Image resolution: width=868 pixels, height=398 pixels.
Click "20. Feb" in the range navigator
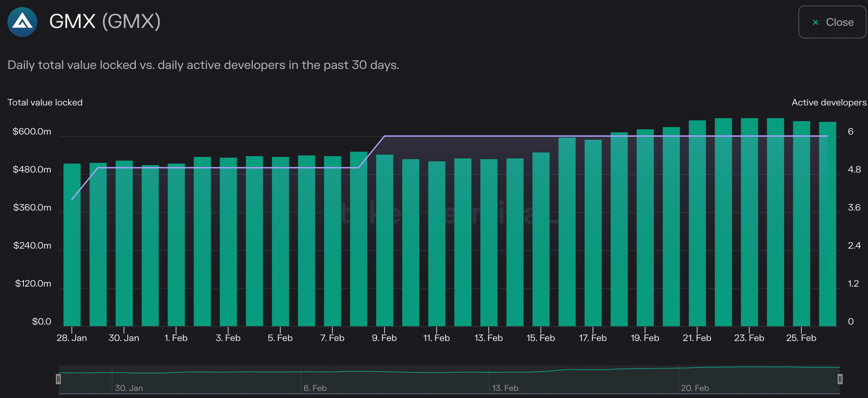[695, 388]
